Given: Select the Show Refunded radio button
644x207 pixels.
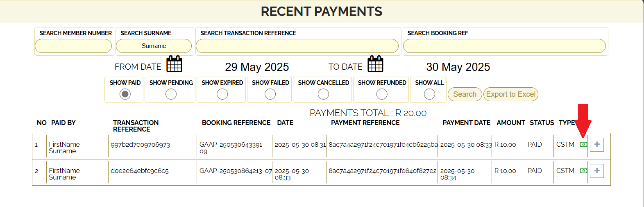Looking at the screenshot, I should (x=382, y=94).
